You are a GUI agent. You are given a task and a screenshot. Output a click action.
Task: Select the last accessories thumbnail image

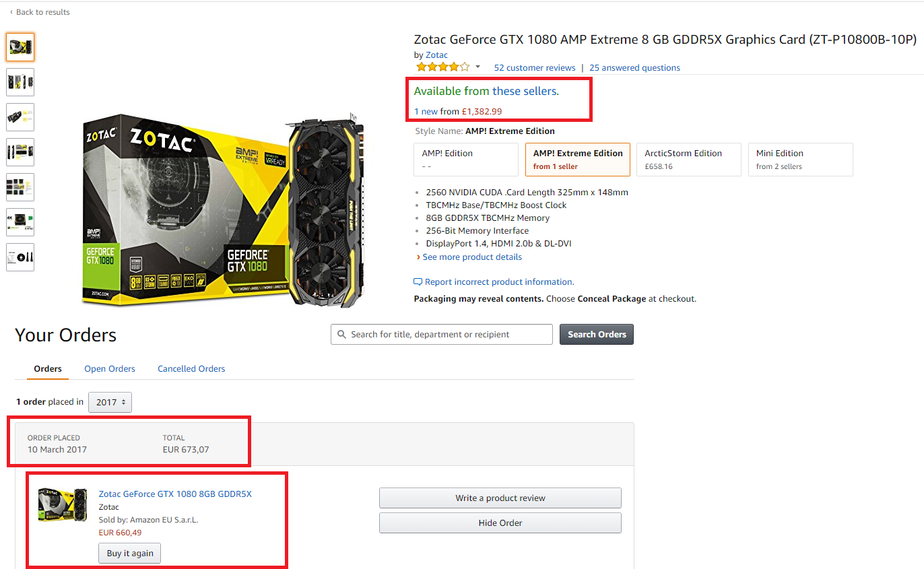(20, 257)
